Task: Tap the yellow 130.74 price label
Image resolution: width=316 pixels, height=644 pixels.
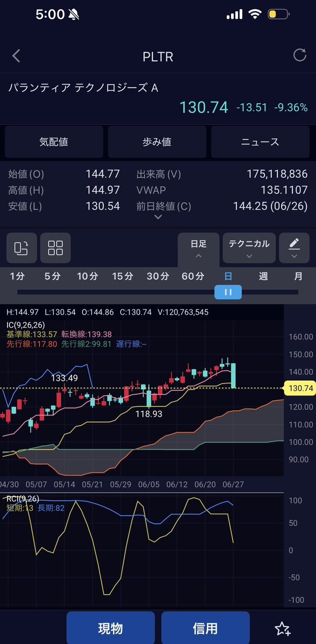Action: [299, 388]
